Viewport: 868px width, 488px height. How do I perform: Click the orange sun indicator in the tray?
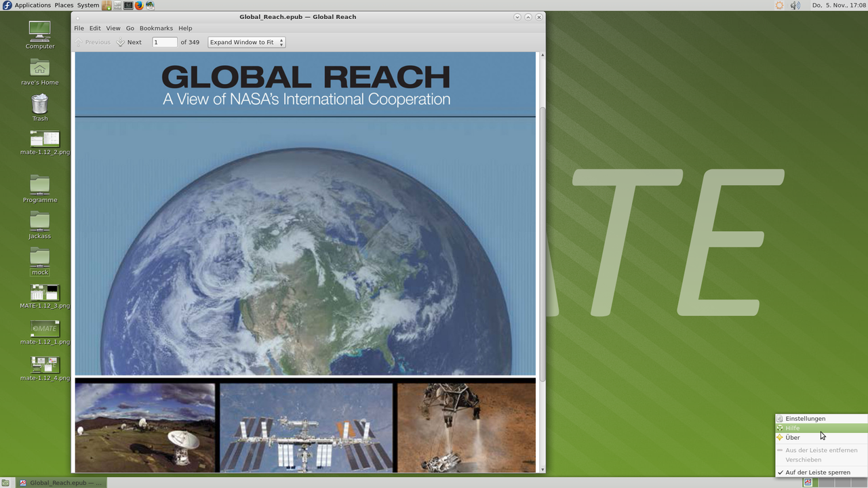pos(779,5)
